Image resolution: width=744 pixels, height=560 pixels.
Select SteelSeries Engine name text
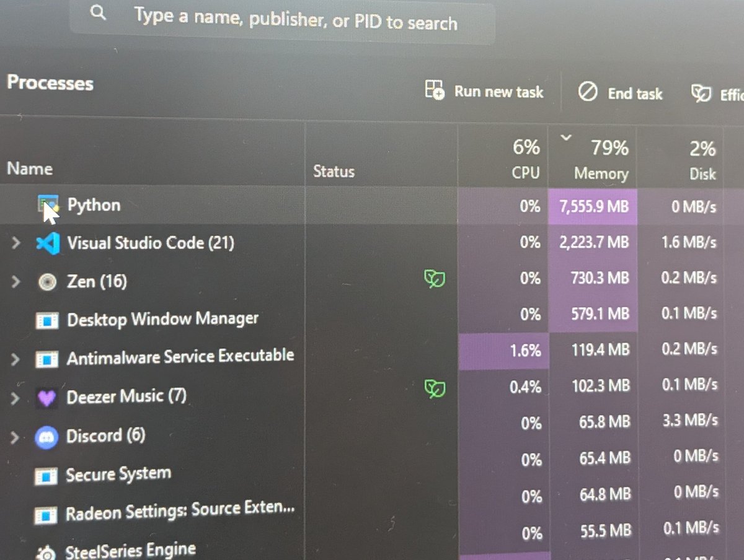pyautogui.click(x=130, y=550)
